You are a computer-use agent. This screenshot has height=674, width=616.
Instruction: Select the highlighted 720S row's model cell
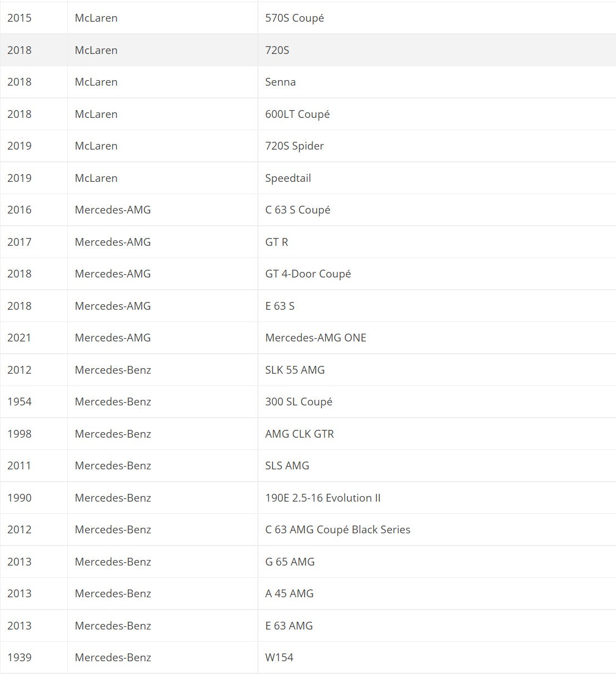coord(277,50)
